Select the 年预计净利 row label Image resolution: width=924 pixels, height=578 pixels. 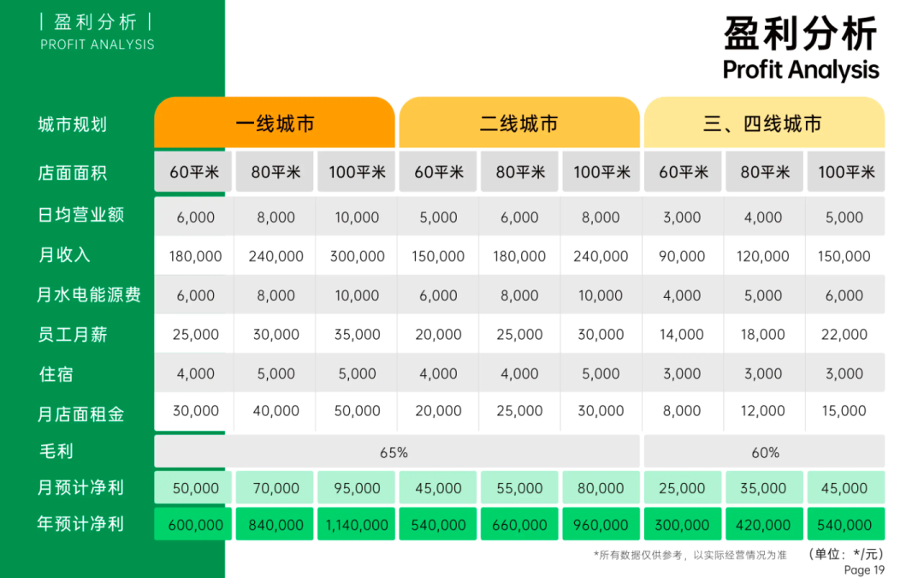point(80,523)
